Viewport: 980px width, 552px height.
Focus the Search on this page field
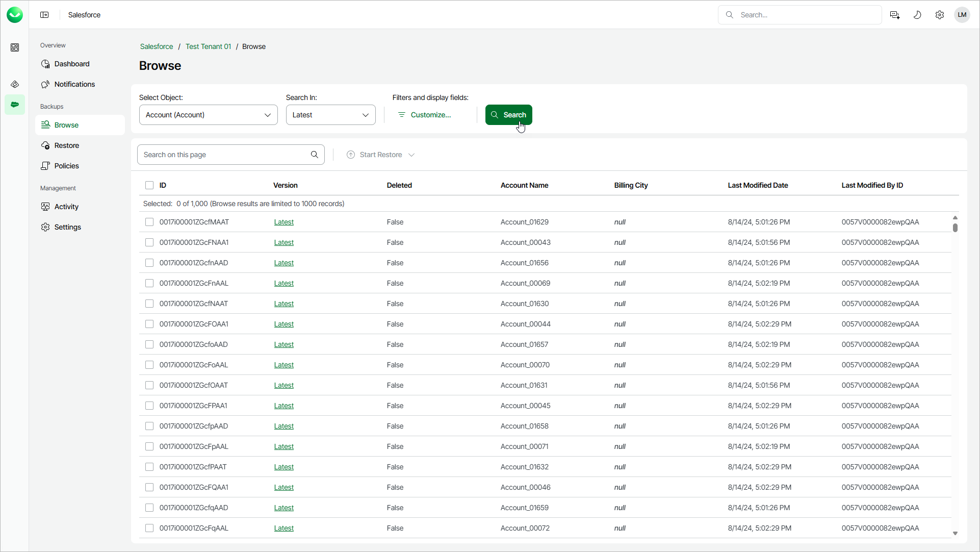click(224, 155)
